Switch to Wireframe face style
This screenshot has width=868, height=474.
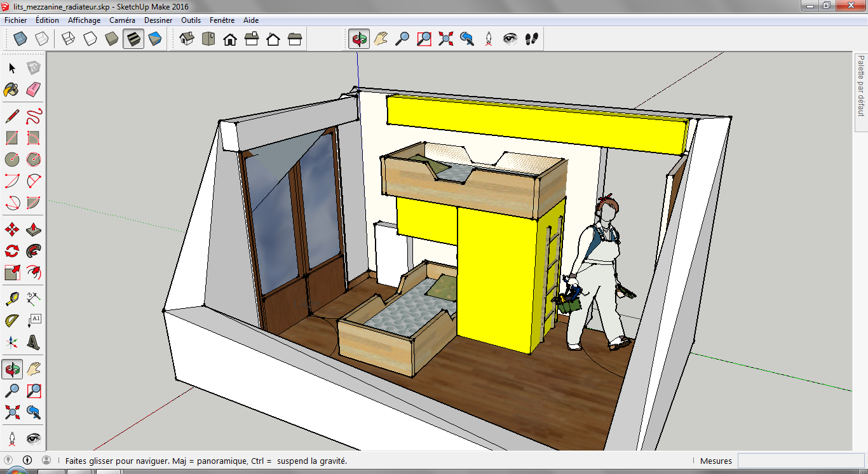69,39
